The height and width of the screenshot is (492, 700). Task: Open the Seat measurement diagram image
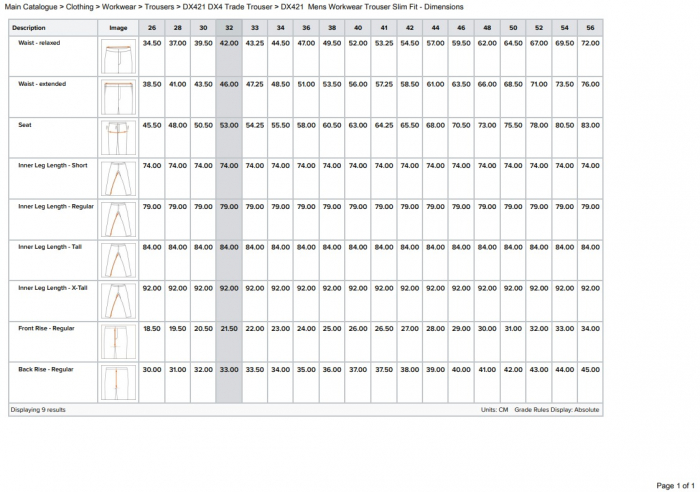118,136
